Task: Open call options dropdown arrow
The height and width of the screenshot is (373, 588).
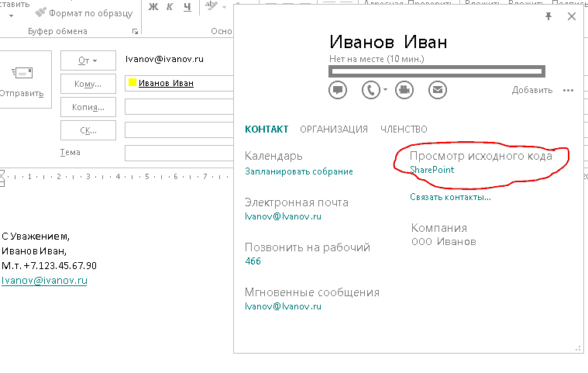Action: pos(385,90)
